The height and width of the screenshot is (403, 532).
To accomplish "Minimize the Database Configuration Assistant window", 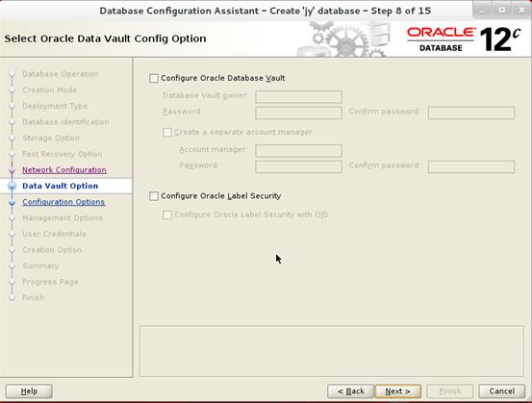I will (481, 11).
